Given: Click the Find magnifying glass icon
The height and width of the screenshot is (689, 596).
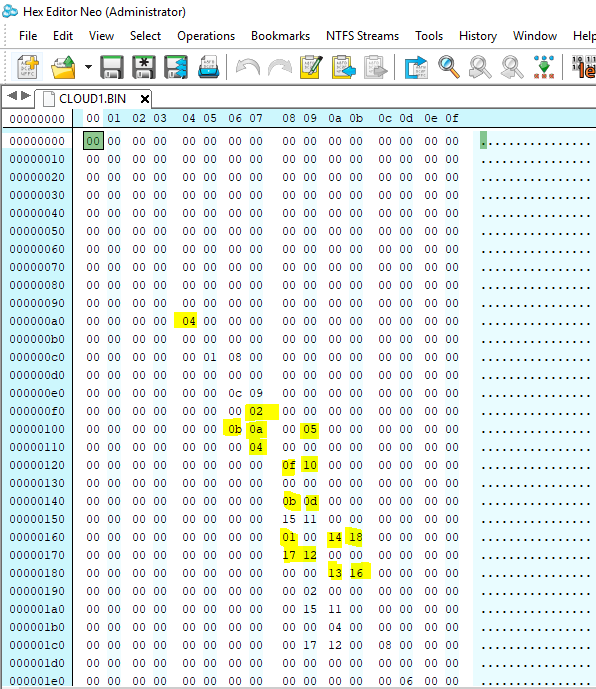Looking at the screenshot, I should tap(449, 67).
